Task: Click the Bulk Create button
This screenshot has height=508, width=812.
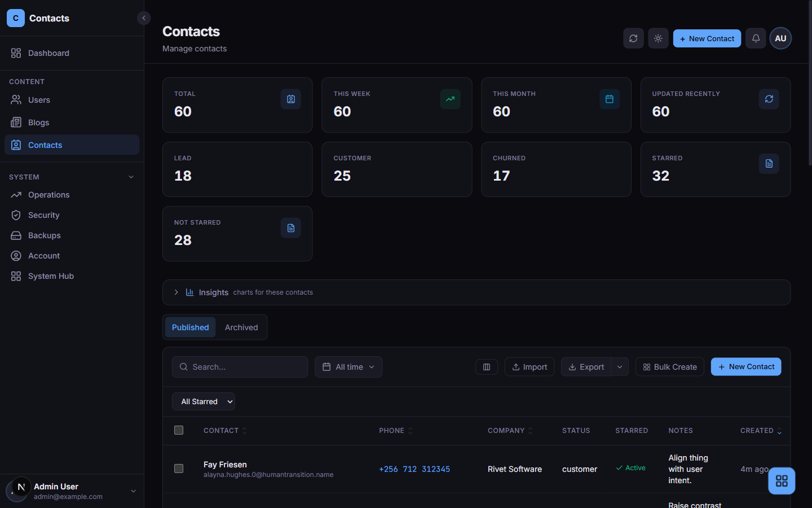Action: (x=670, y=367)
